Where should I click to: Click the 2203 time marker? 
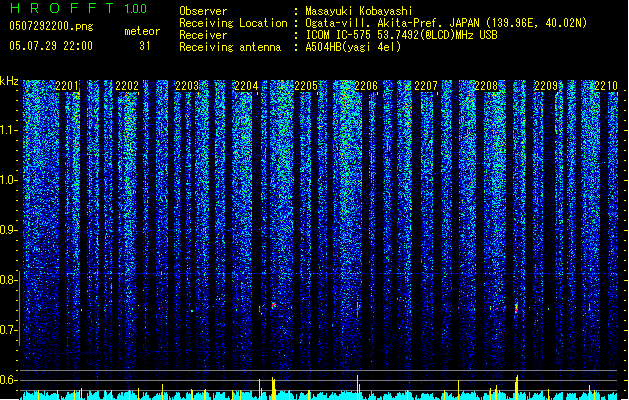[x=187, y=86]
